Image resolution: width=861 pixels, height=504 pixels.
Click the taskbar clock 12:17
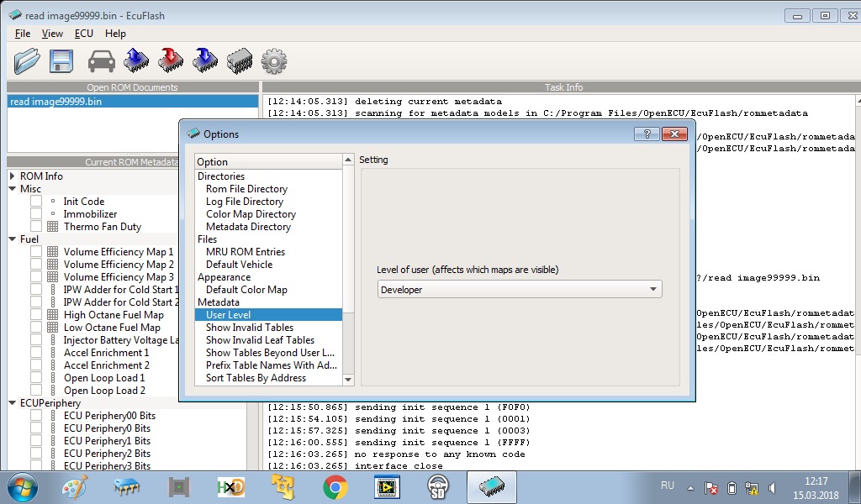pos(816,481)
